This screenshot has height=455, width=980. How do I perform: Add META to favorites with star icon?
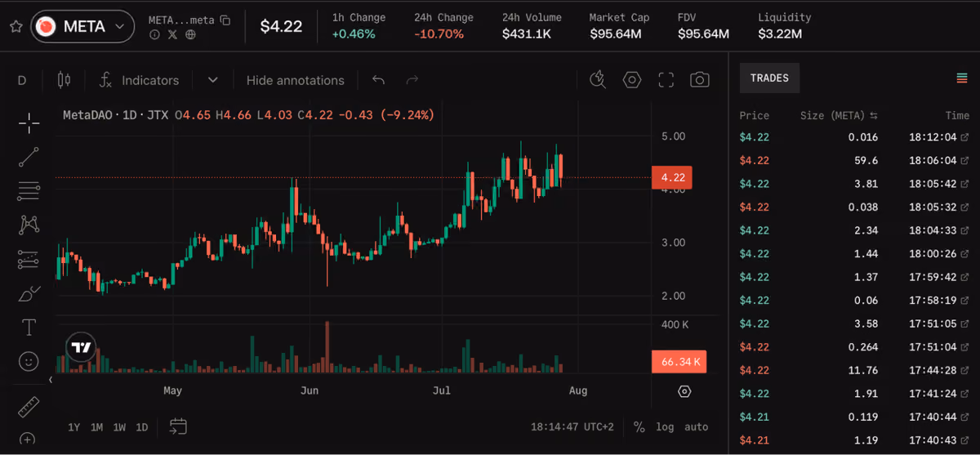click(x=16, y=26)
